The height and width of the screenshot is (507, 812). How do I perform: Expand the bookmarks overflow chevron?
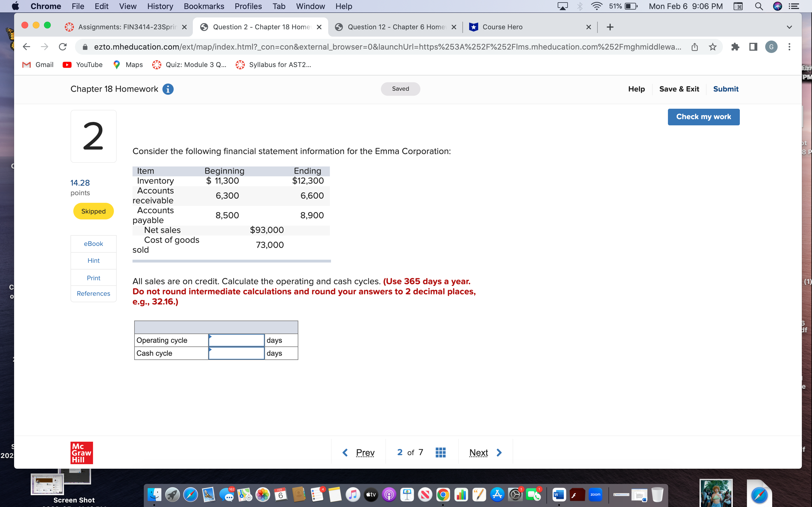point(789,27)
